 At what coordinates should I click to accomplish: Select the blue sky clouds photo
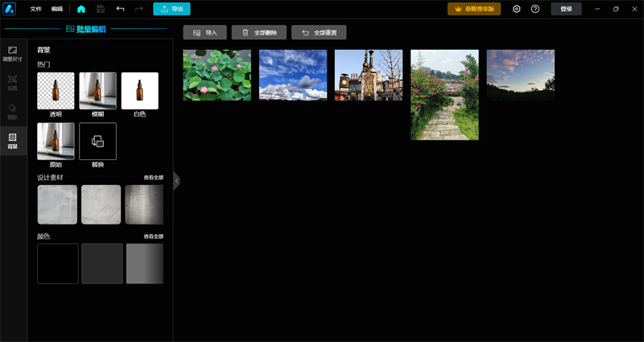coord(293,75)
